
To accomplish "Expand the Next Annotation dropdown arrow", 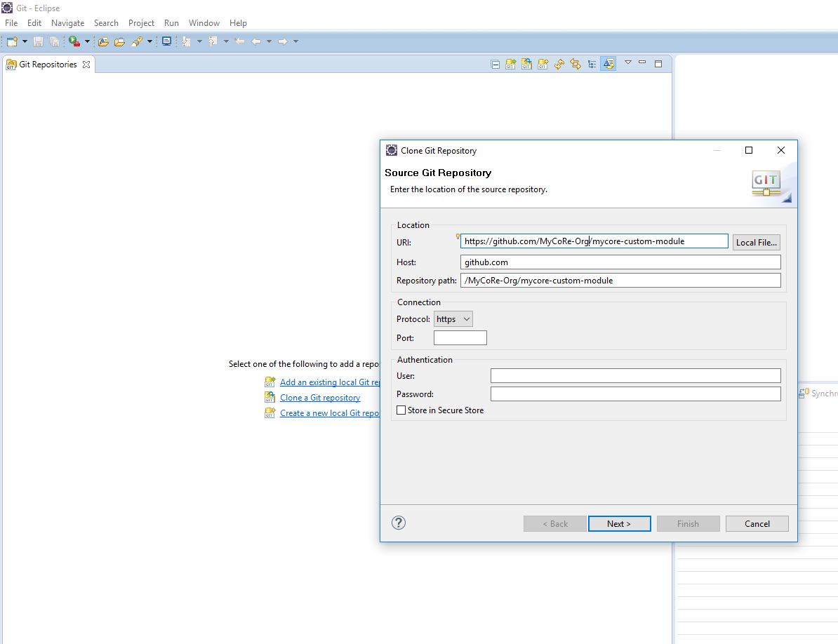I will tap(199, 41).
